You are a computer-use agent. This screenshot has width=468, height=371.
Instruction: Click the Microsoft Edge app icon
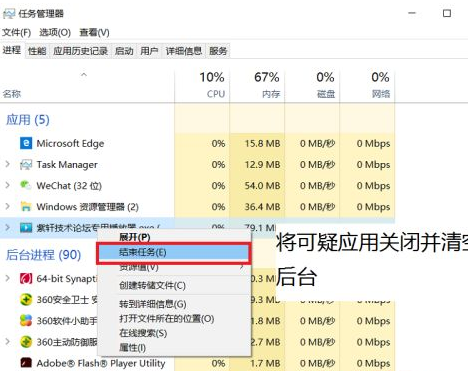click(26, 143)
